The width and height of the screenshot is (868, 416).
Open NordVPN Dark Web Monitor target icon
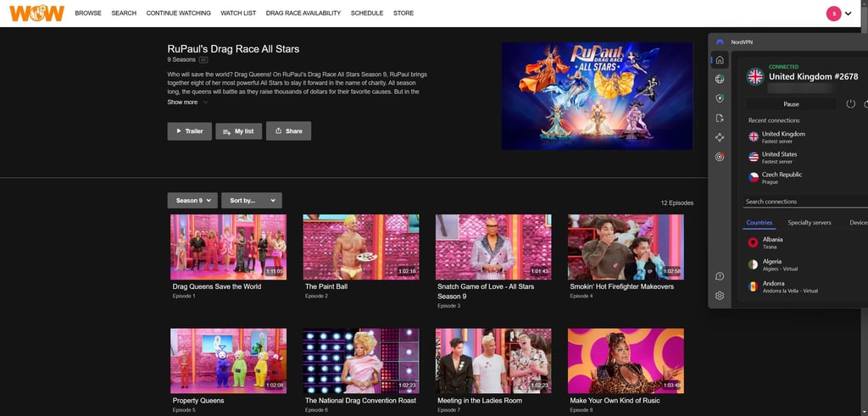click(x=719, y=157)
